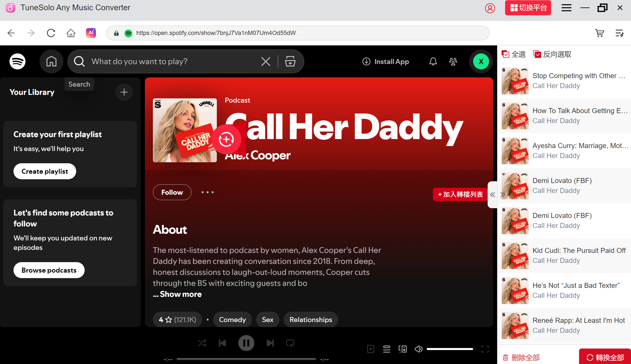This screenshot has height=364, width=631.
Task: Click the Spotify logo
Action: [x=17, y=61]
